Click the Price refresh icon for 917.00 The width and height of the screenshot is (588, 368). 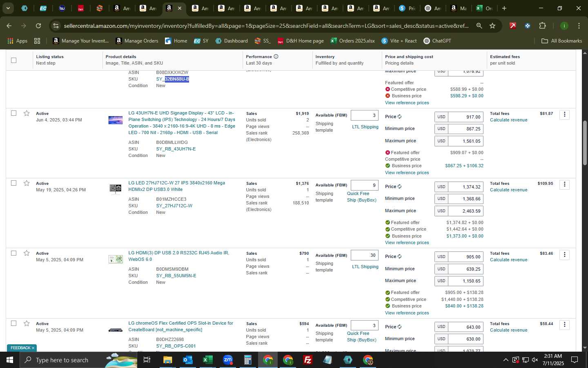point(400,117)
